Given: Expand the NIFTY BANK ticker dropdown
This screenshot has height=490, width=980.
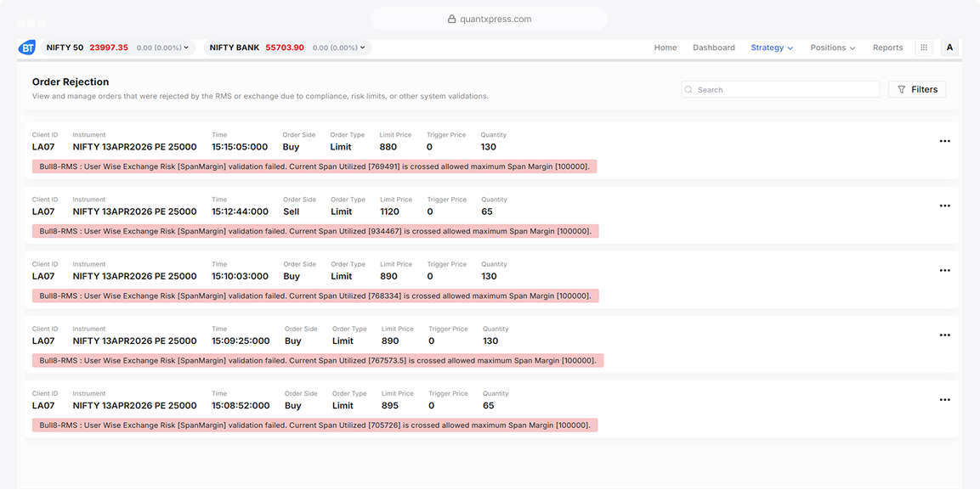Looking at the screenshot, I should (363, 48).
